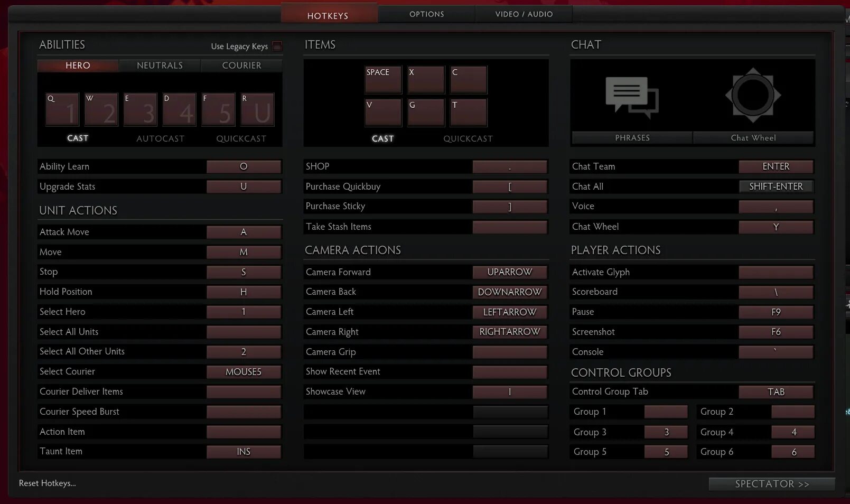Viewport: 850px width, 504px height.
Task: Switch to abilities QUICKCAST mode
Action: pyautogui.click(x=241, y=138)
